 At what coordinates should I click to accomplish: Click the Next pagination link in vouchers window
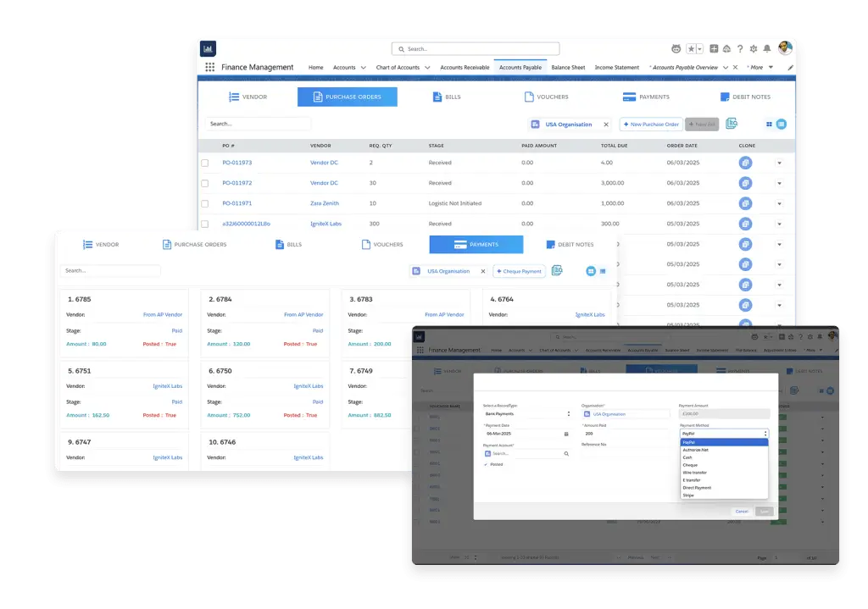tap(655, 557)
